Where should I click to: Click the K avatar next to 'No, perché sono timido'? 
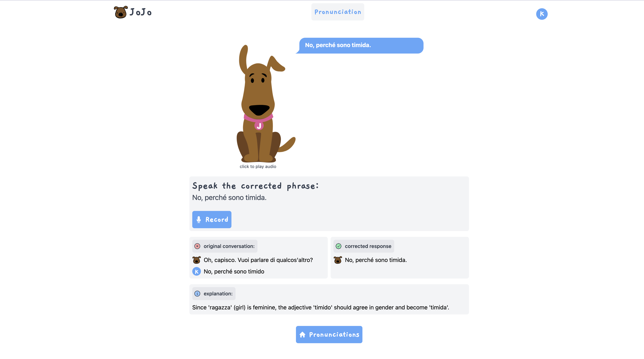coord(197,271)
